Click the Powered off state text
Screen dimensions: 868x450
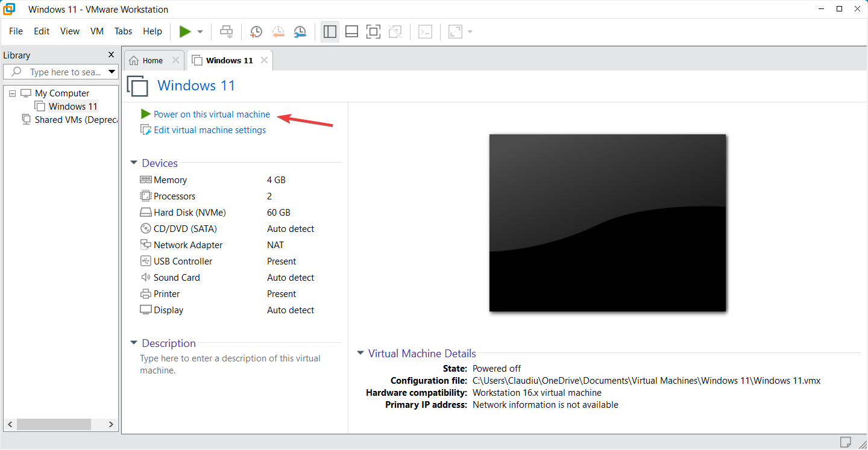pyautogui.click(x=497, y=369)
